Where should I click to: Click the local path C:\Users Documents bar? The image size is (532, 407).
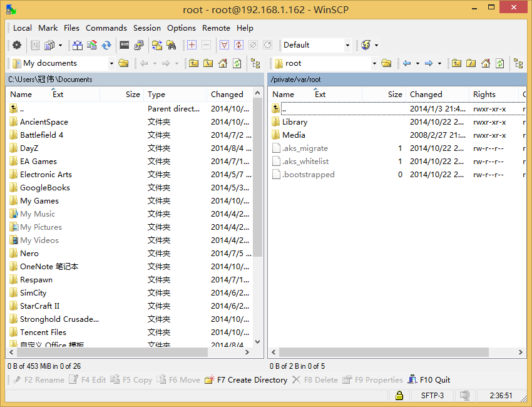(135, 80)
